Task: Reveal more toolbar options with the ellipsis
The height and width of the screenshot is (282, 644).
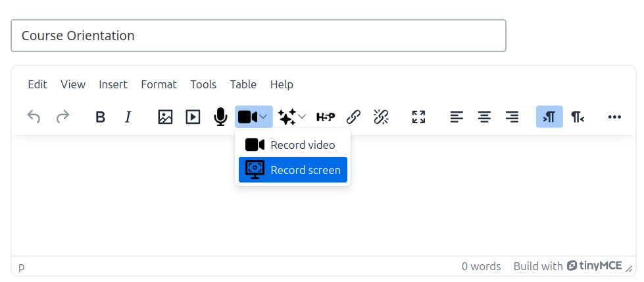Action: [x=614, y=117]
